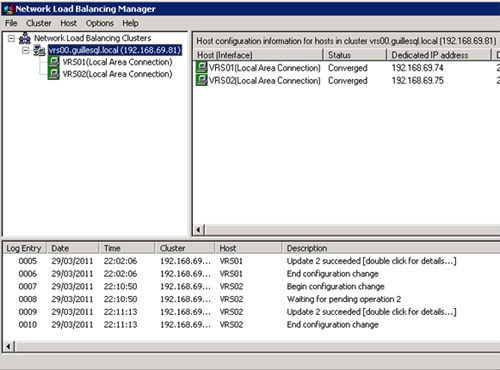Click the VRS02 host icon in host list
The width and height of the screenshot is (500, 370).
coord(202,80)
